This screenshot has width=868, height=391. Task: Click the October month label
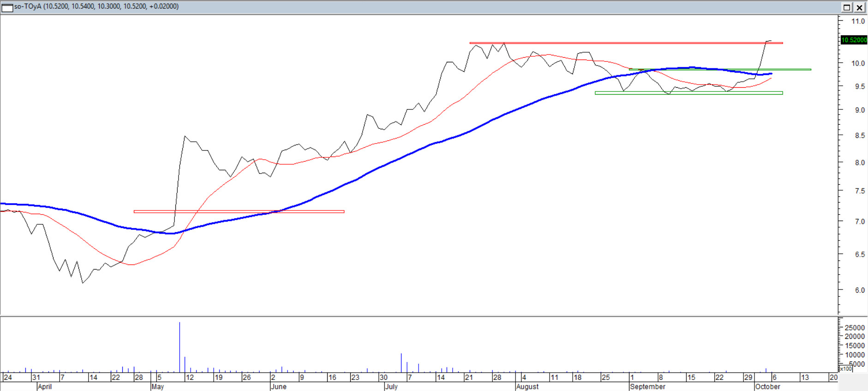pos(767,386)
